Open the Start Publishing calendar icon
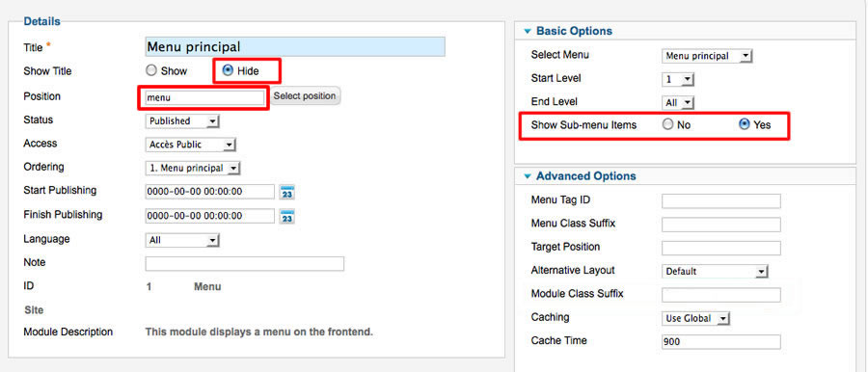 286,192
